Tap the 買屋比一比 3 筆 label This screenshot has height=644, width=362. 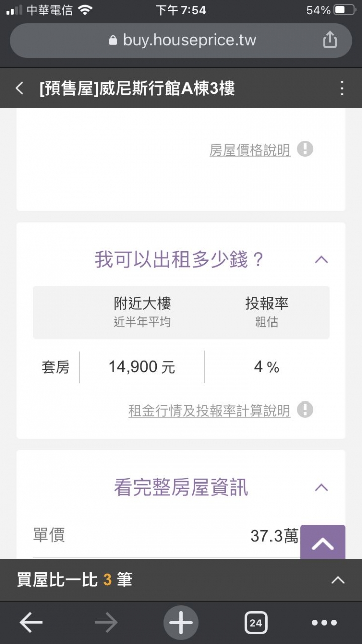point(74,580)
